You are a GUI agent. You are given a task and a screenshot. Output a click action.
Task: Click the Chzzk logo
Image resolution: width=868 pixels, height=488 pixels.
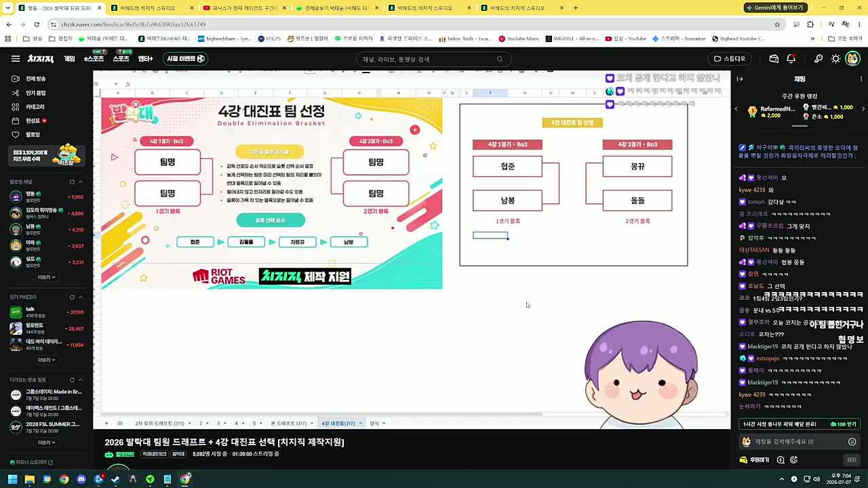tap(41, 59)
